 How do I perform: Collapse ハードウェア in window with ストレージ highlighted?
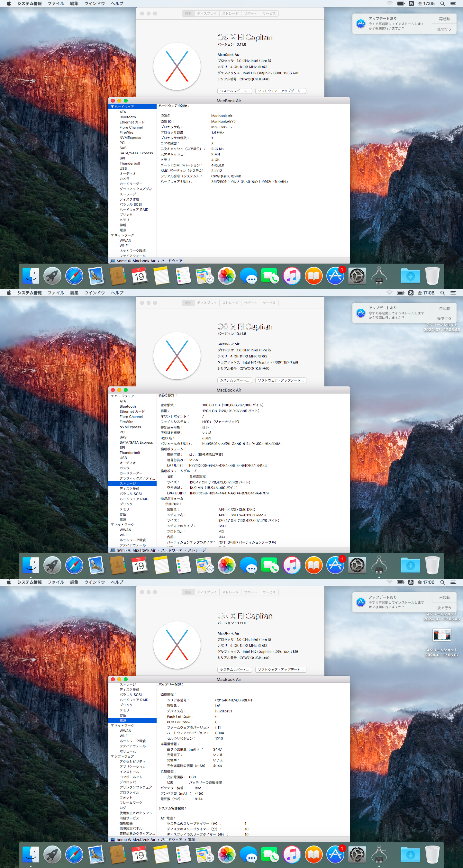point(112,396)
